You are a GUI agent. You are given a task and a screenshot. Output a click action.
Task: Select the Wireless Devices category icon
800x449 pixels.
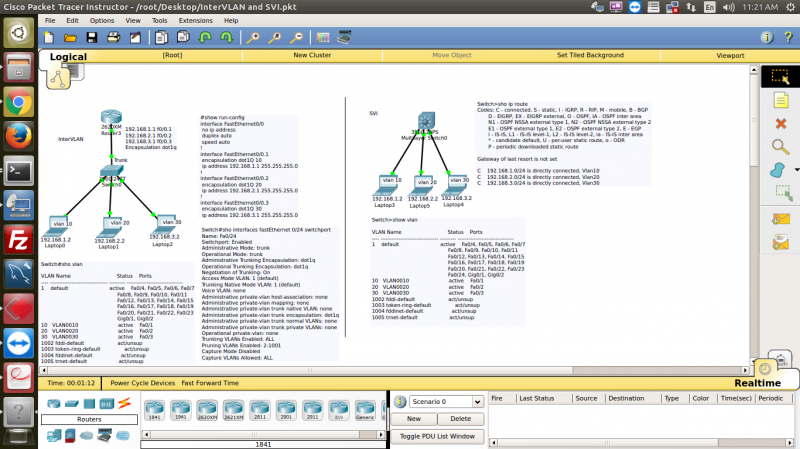pos(107,404)
